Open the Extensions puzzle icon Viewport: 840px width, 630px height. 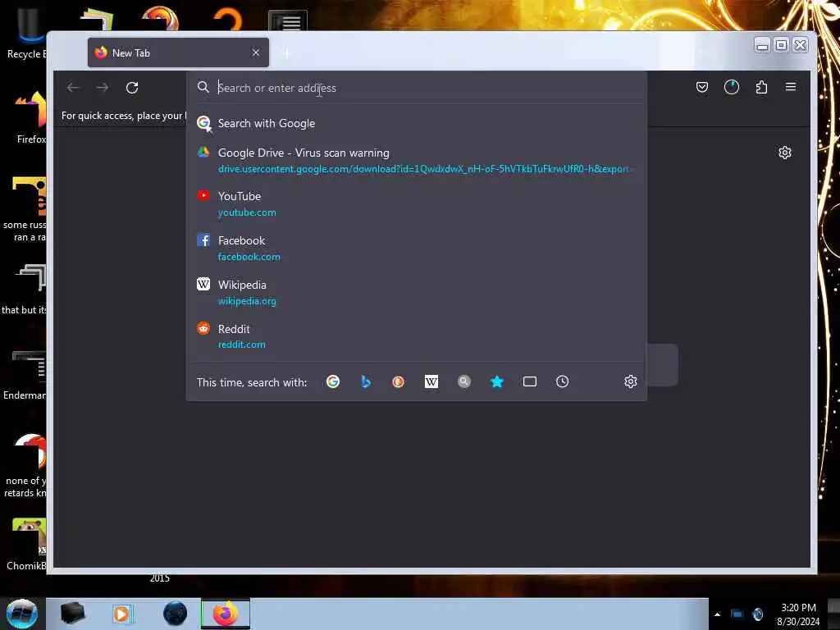click(761, 87)
